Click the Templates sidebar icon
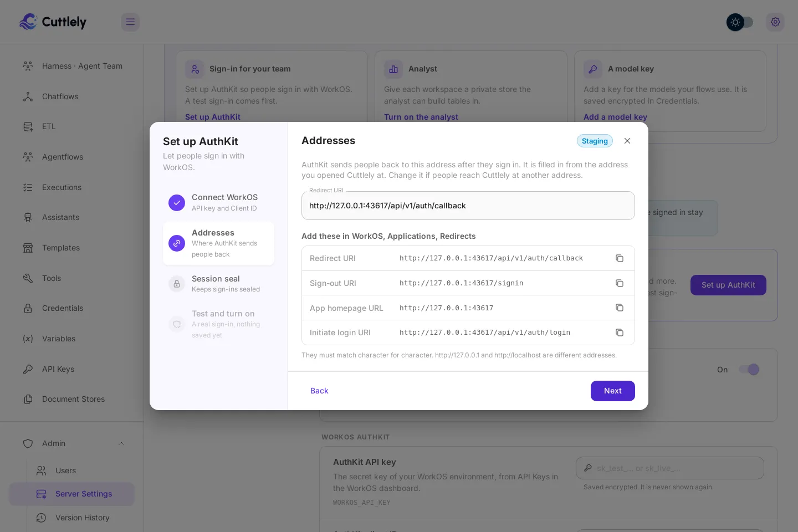Screen dimensions: 798x532 tap(28, 248)
